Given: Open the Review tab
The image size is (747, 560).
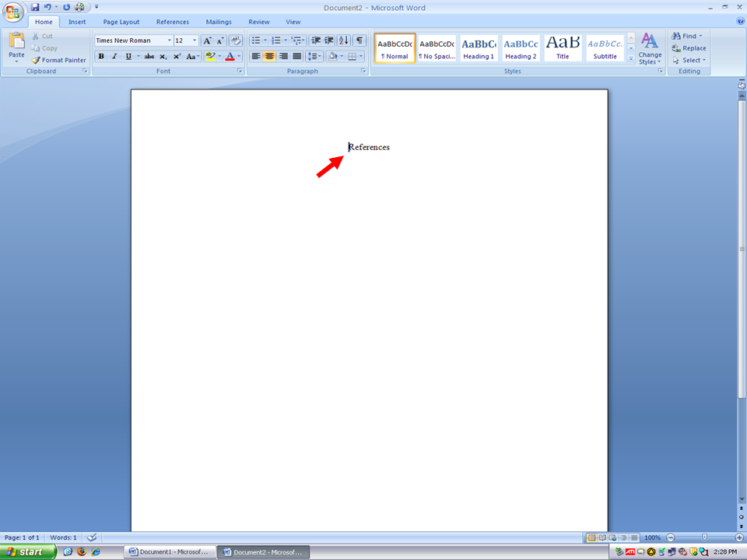Looking at the screenshot, I should coord(258,22).
